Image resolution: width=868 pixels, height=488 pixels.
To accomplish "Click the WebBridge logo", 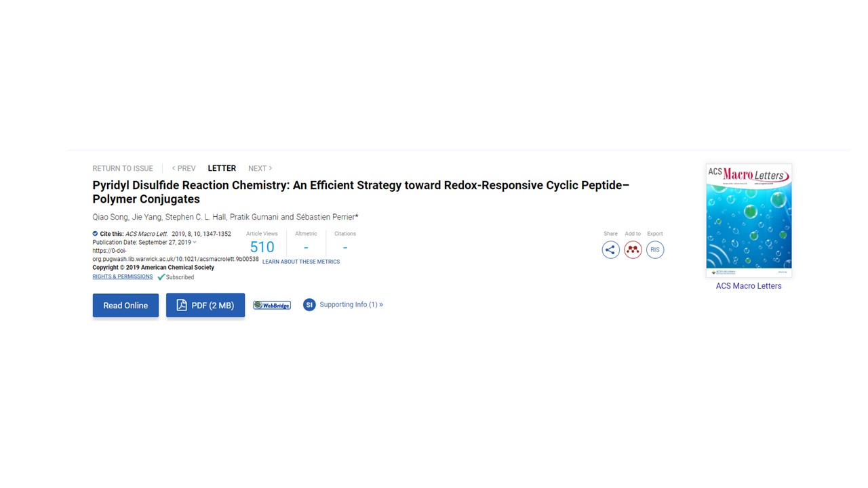I will click(x=272, y=305).
